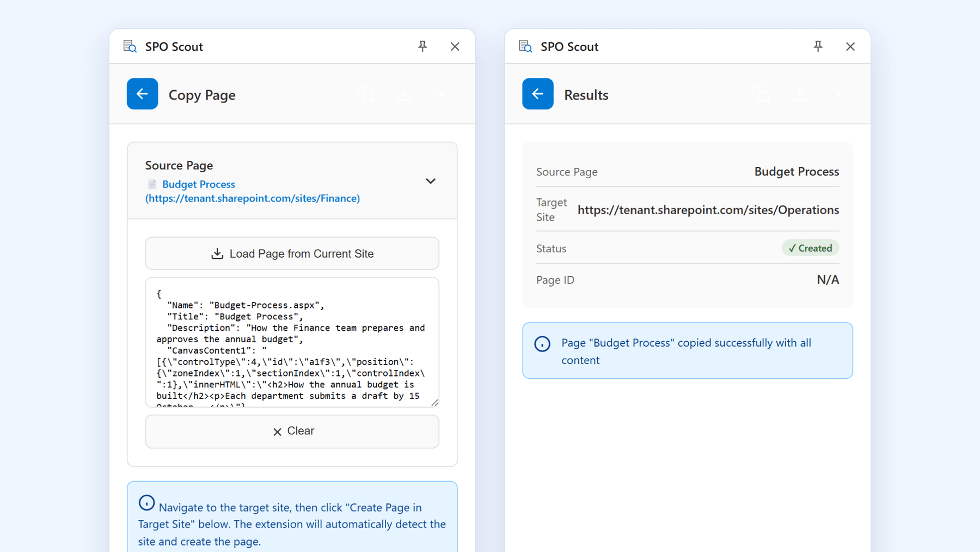Screen dimensions: 980x552
Task: Click the Target Site label
Action: click(x=552, y=210)
